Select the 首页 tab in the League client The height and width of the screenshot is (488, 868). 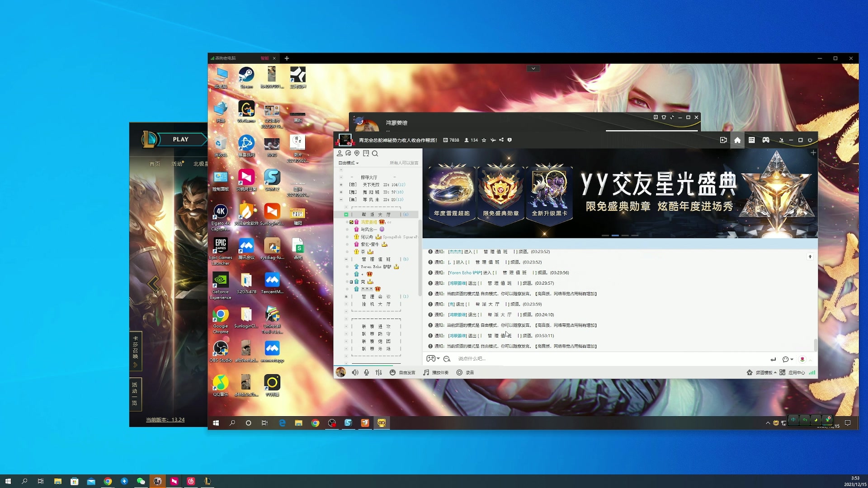[x=155, y=164]
